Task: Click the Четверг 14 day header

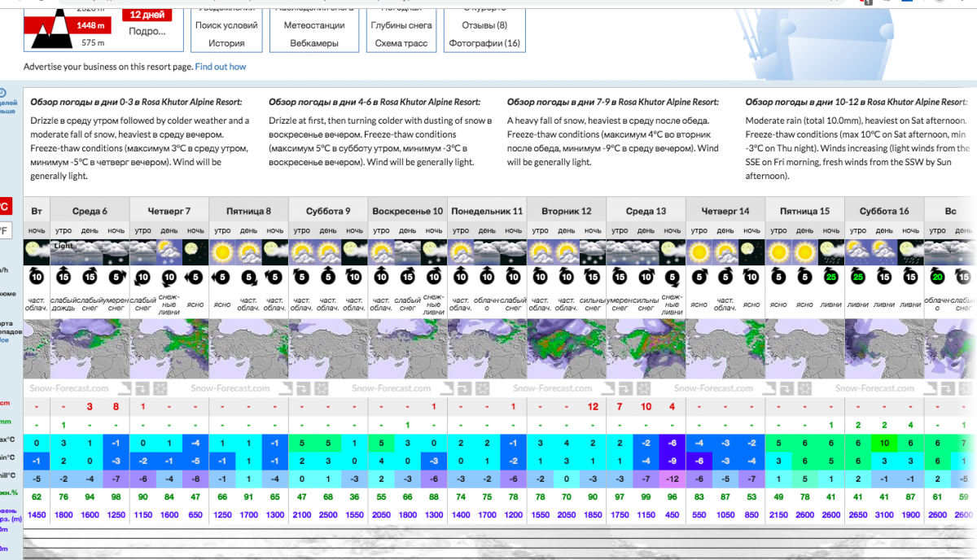Action: 726,211
